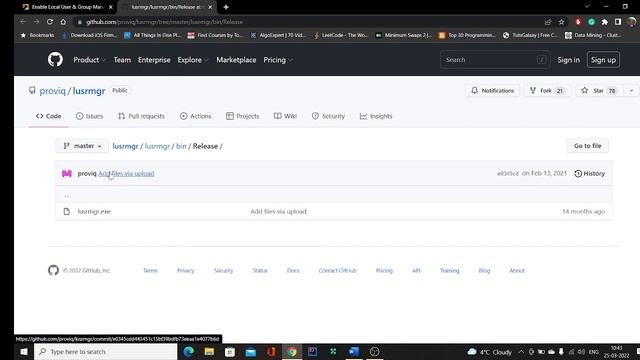Open commit hash e0345cd

(x=508, y=173)
